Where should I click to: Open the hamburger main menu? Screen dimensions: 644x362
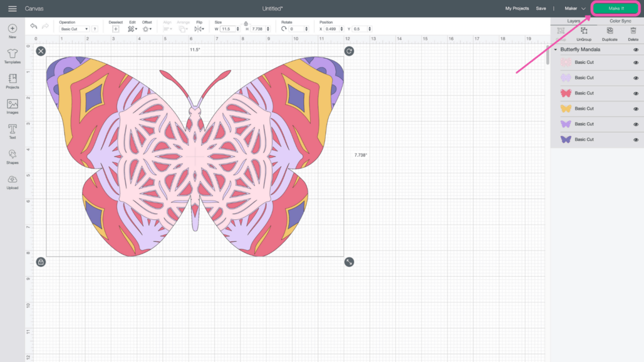12,9
